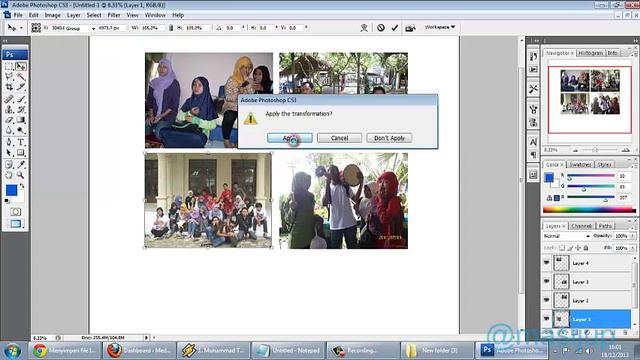The height and width of the screenshot is (360, 640).
Task: Toggle lock transparent pixels in Layers panel
Action: coord(562,248)
